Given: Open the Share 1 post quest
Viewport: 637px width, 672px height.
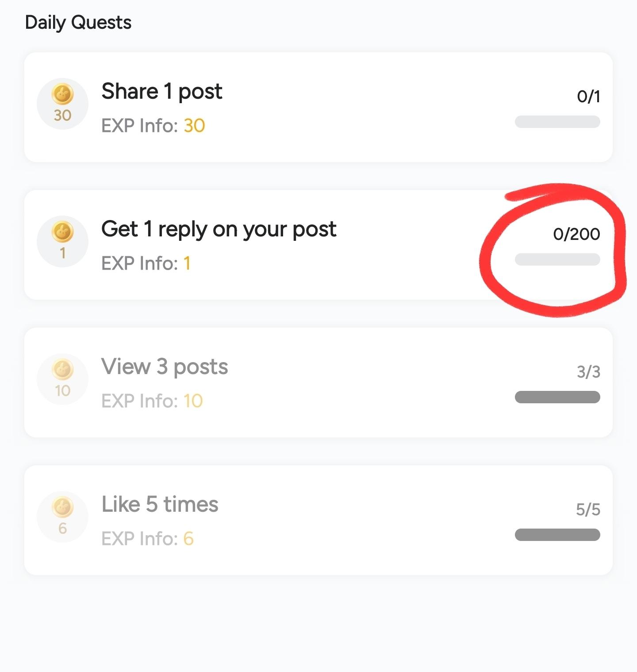Looking at the screenshot, I should click(x=162, y=91).
